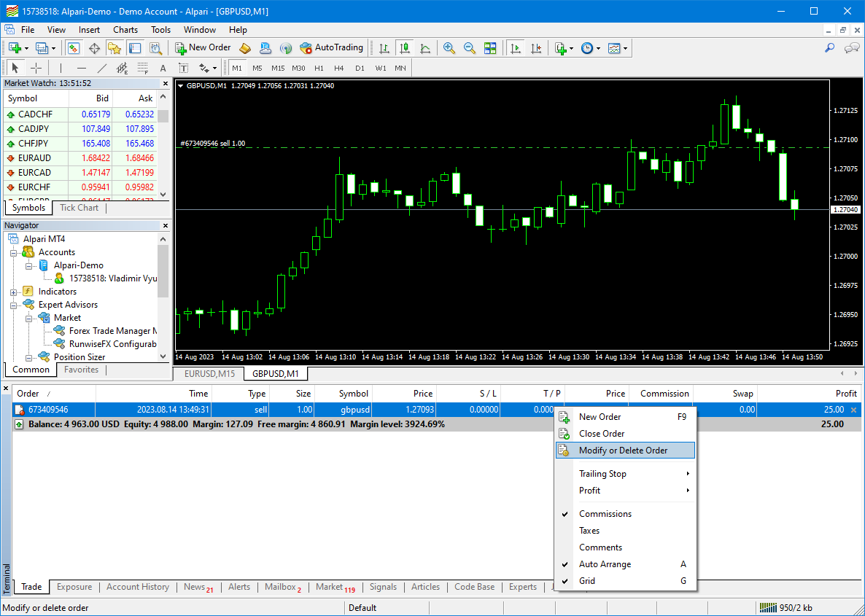Collapse the Expert Advisors tree node
This screenshot has width=865, height=616.
[13, 305]
